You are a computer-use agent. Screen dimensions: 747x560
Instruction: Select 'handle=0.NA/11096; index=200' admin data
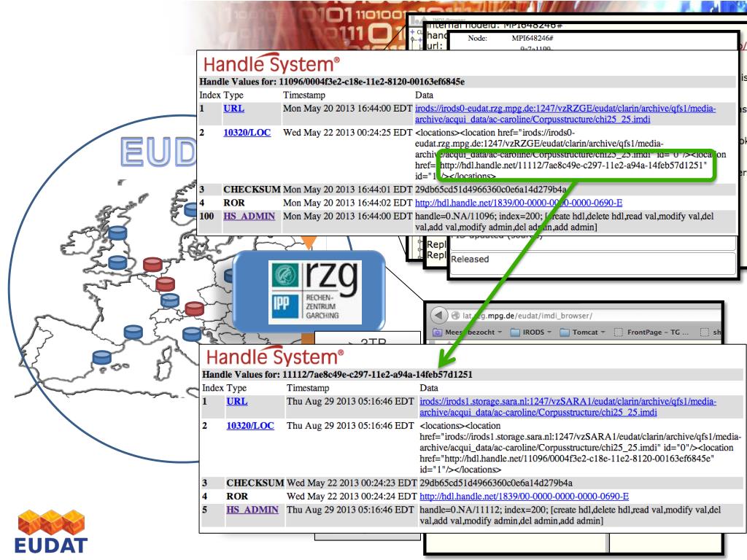point(565,222)
